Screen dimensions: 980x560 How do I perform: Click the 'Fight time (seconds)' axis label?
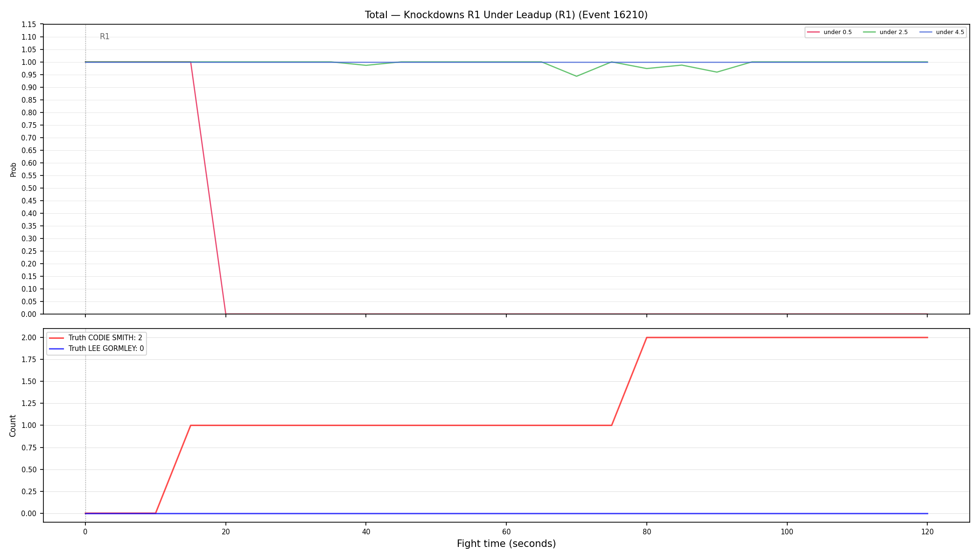pos(506,544)
